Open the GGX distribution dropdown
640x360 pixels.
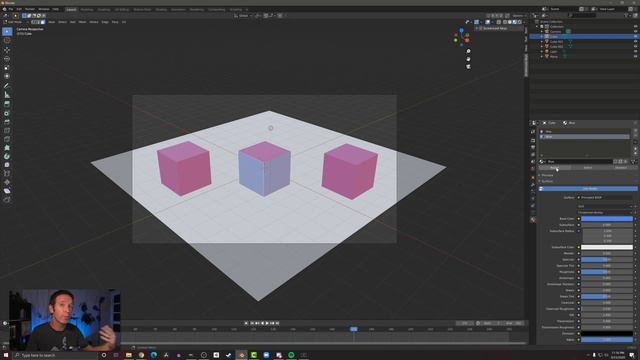(604, 207)
